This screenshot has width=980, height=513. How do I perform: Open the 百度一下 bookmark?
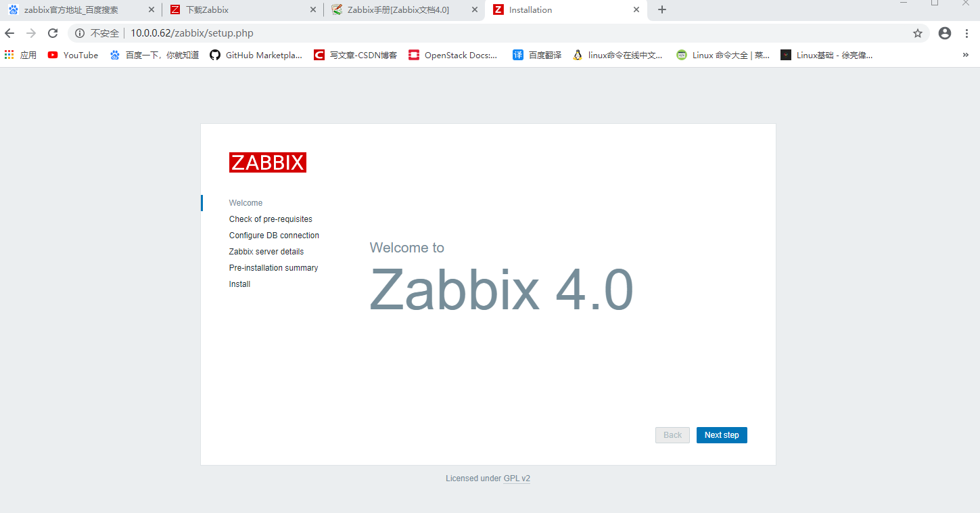154,55
